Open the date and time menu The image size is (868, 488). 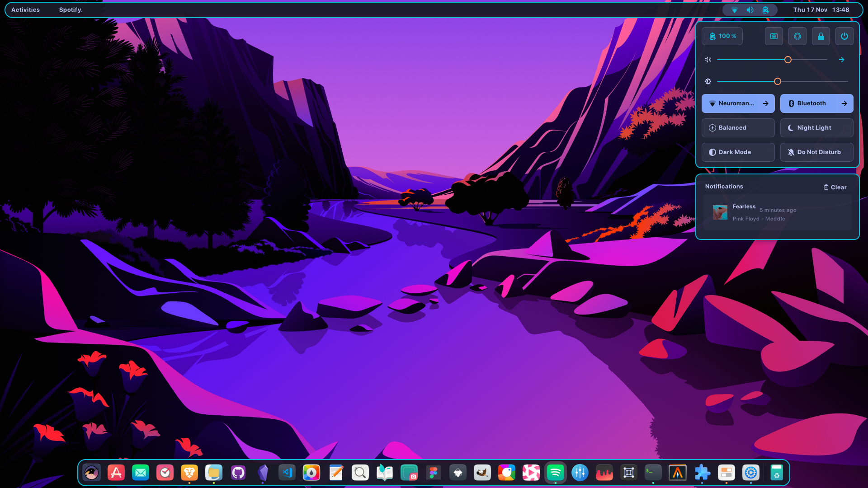click(821, 9)
